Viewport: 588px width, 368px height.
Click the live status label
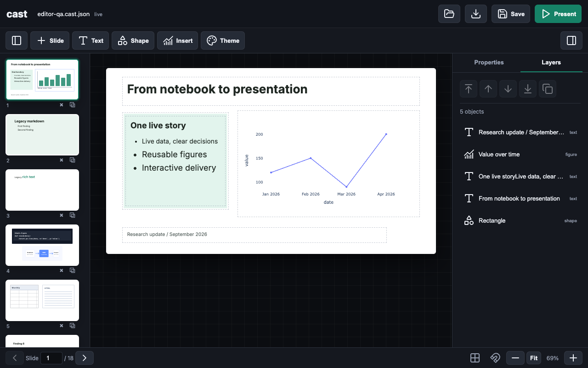pos(98,14)
